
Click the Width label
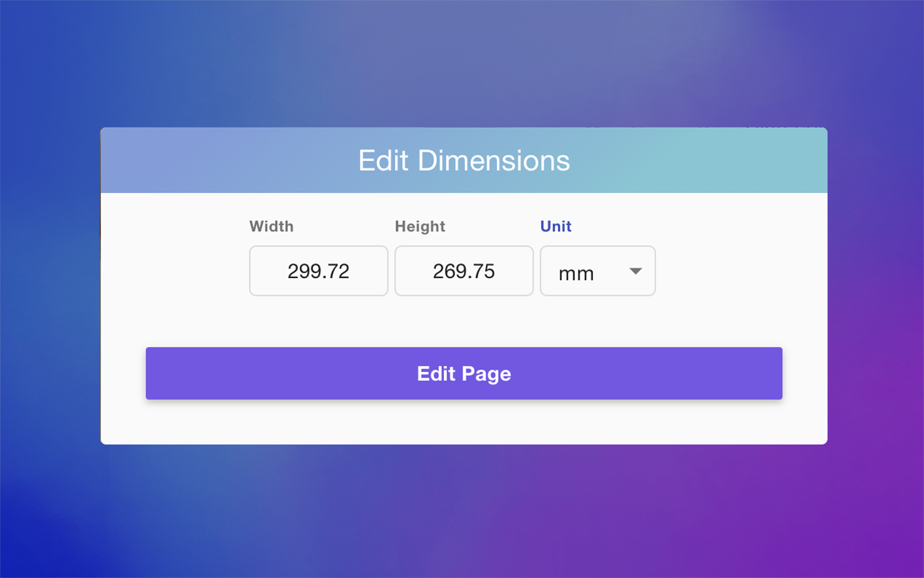pos(271,226)
